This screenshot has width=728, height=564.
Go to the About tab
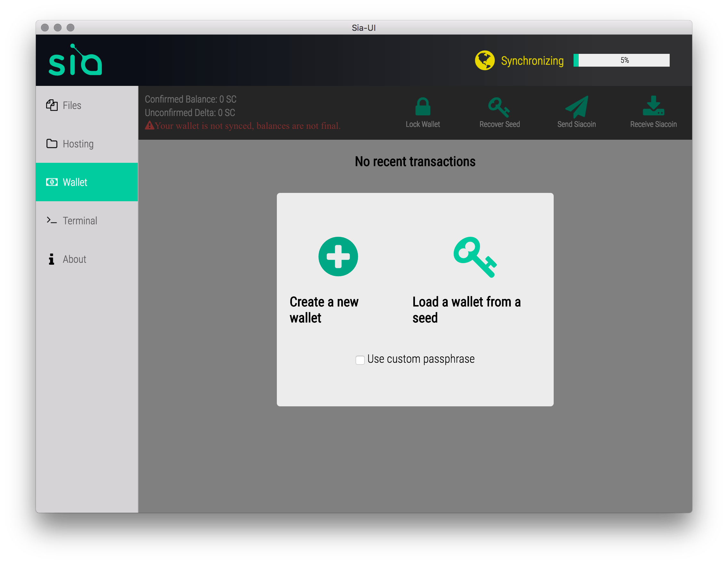87,259
